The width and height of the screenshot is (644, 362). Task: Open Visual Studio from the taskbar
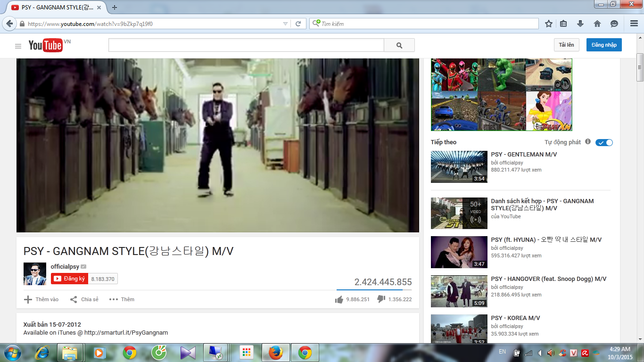tap(188, 352)
